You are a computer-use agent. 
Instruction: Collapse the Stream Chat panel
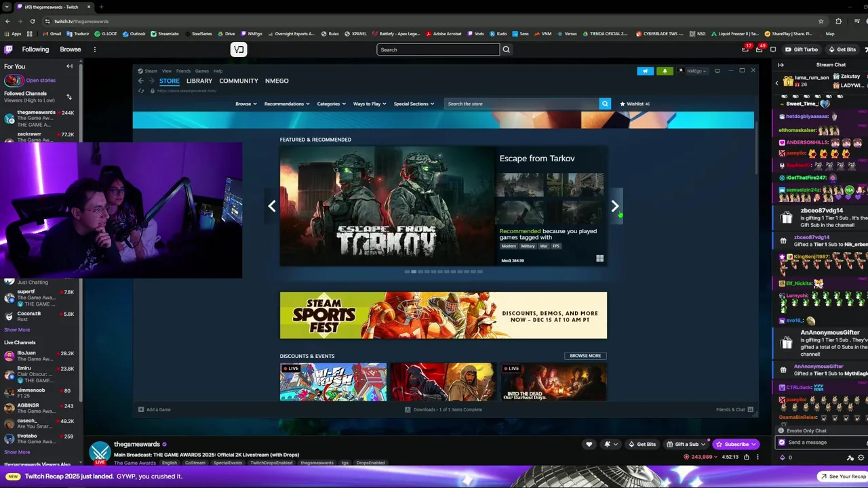tap(781, 65)
